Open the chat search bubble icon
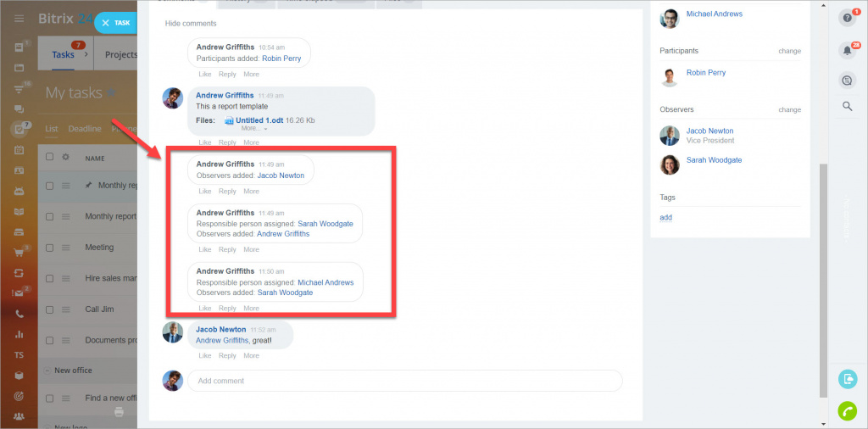 (x=847, y=81)
